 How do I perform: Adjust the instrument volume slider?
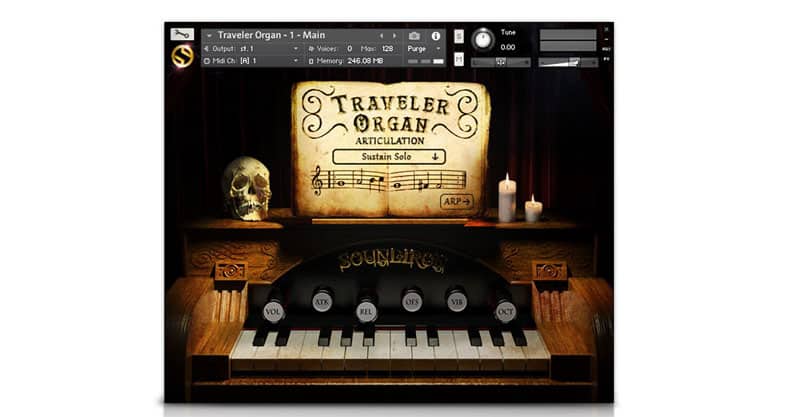(x=568, y=62)
